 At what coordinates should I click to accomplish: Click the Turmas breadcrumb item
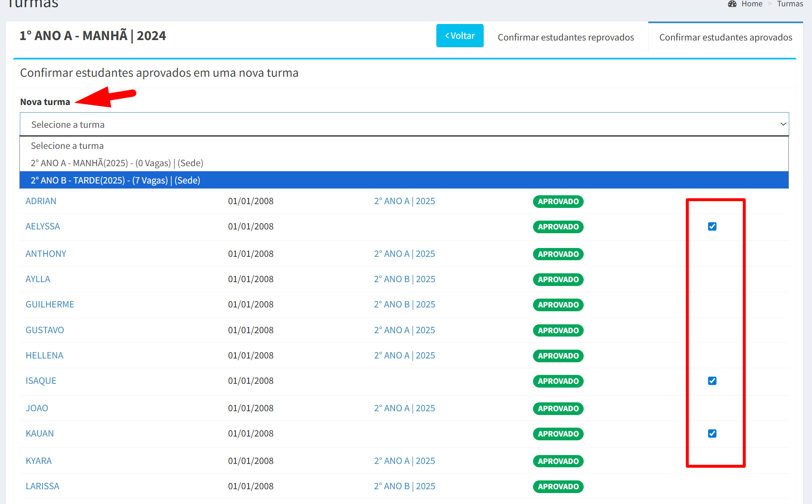tap(790, 4)
